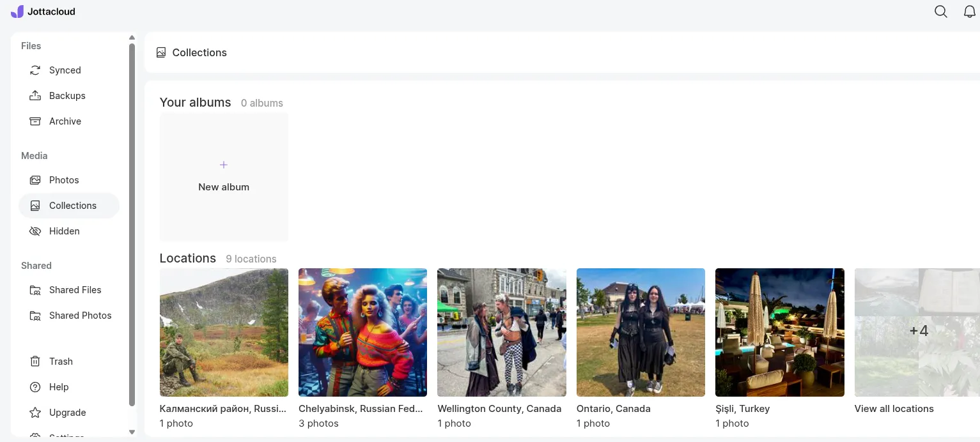Image resolution: width=980 pixels, height=442 pixels.
Task: Click the Shared Photos folder icon
Action: (35, 316)
